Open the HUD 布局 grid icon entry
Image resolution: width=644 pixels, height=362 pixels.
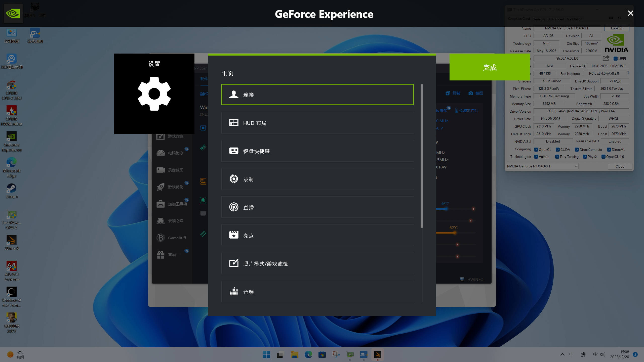[234, 123]
